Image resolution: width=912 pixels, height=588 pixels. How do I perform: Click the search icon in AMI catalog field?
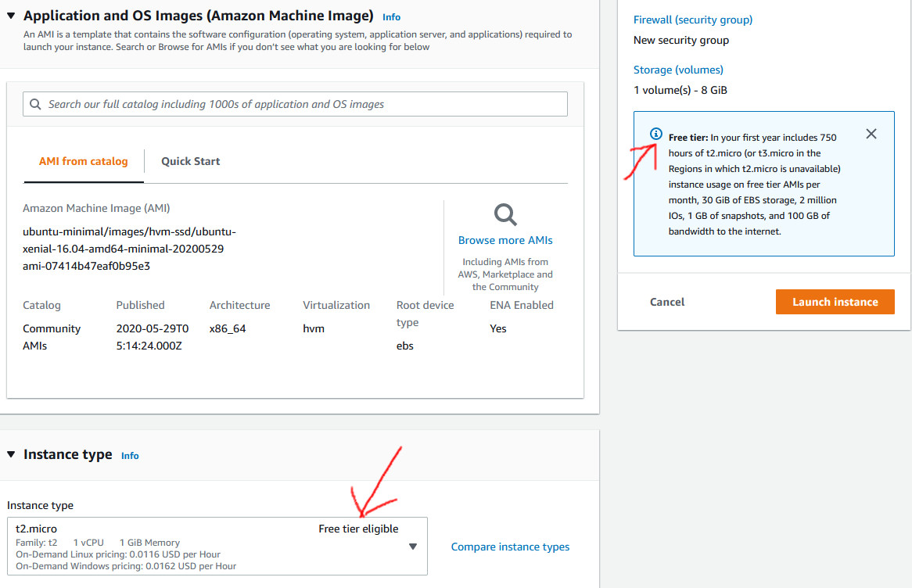click(35, 104)
